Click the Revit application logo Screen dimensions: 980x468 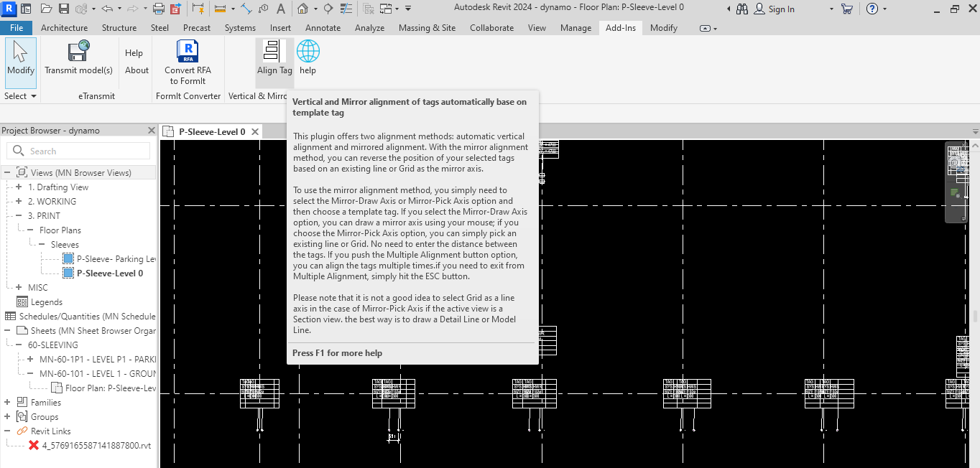[9, 9]
